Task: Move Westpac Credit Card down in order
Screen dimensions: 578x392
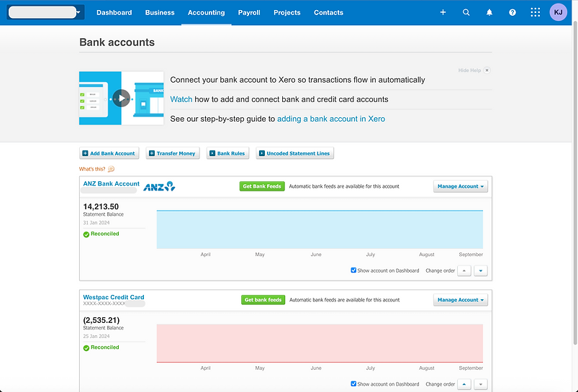Action: [x=481, y=384]
